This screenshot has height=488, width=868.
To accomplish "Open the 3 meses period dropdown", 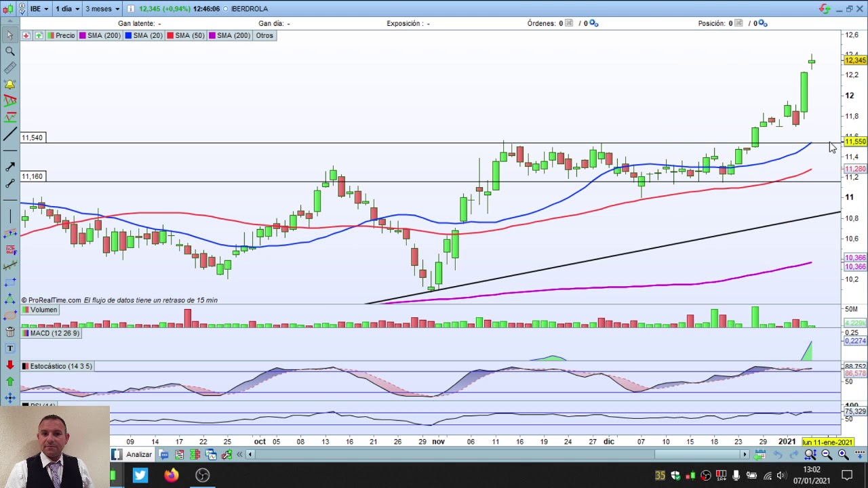I will [102, 9].
